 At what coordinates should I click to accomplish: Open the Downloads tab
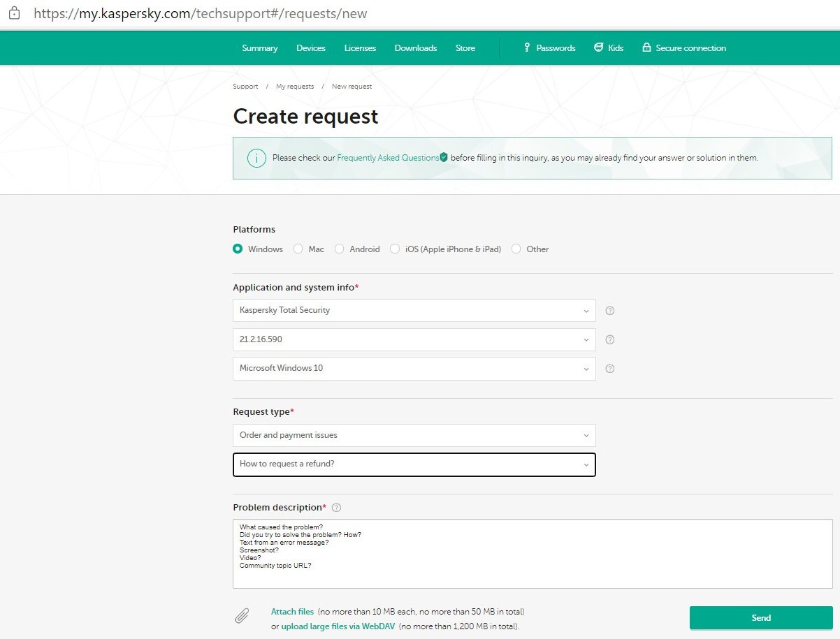click(416, 48)
